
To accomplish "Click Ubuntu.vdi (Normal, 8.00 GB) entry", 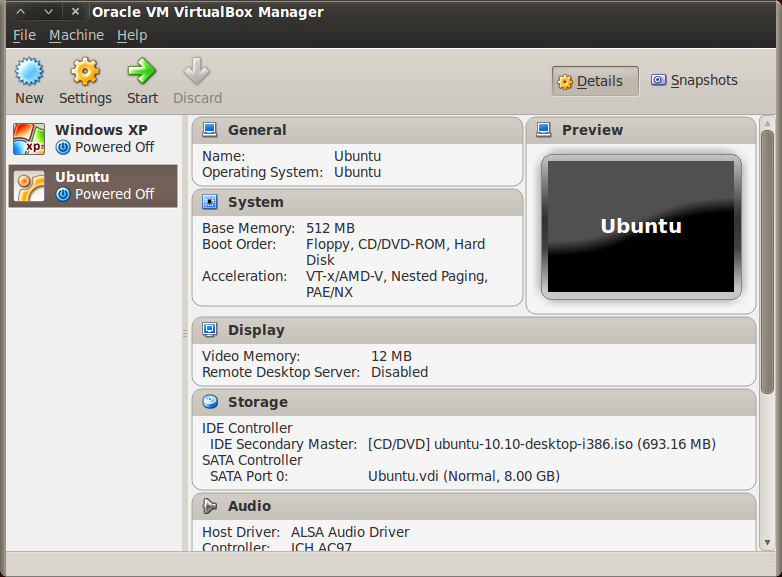I will (x=464, y=476).
